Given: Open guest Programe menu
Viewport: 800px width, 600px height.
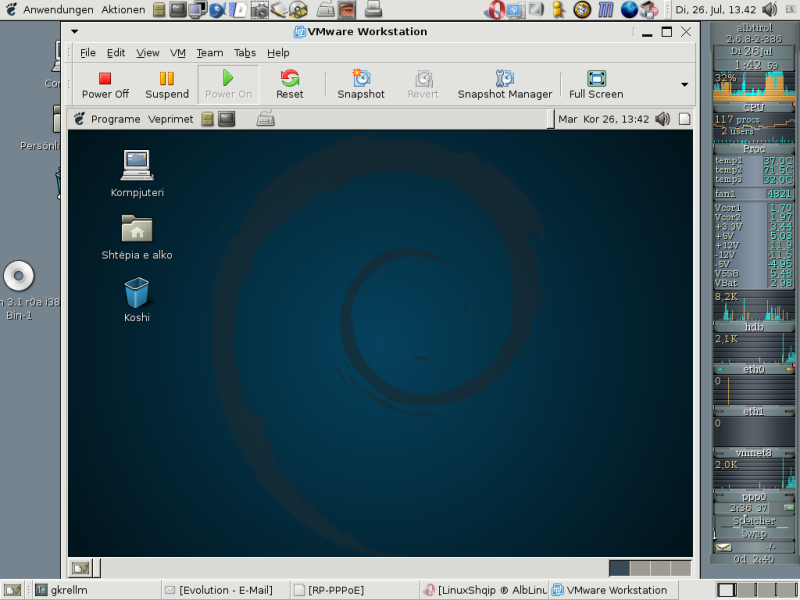Looking at the screenshot, I should [x=115, y=119].
